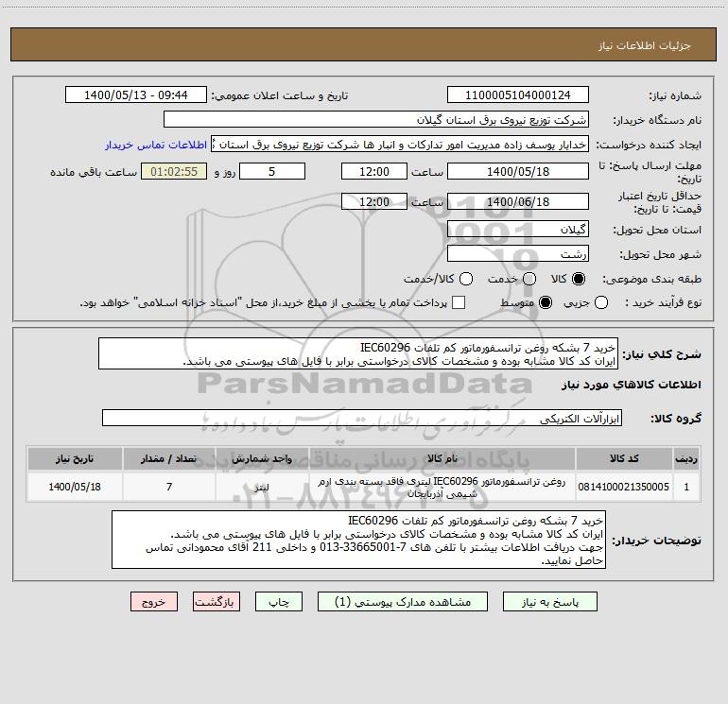Click the buyer name field شرکت توزیع نیروی برق
The width and height of the screenshot is (728, 704).
(x=376, y=120)
